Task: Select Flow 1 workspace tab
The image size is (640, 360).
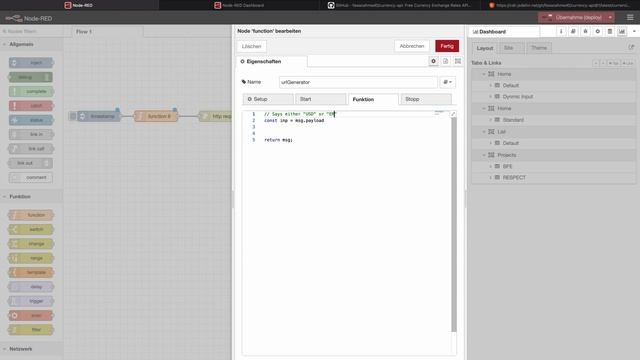Action: tap(108, 31)
